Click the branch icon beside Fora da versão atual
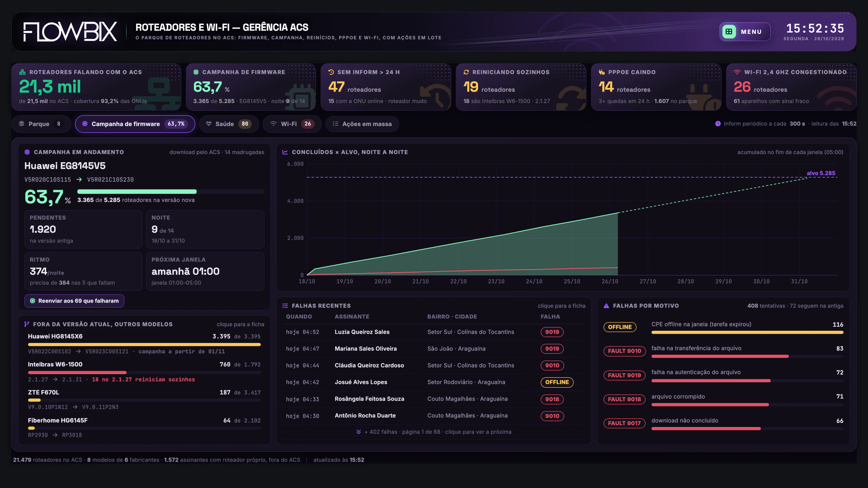This screenshot has width=868, height=488. [27, 324]
